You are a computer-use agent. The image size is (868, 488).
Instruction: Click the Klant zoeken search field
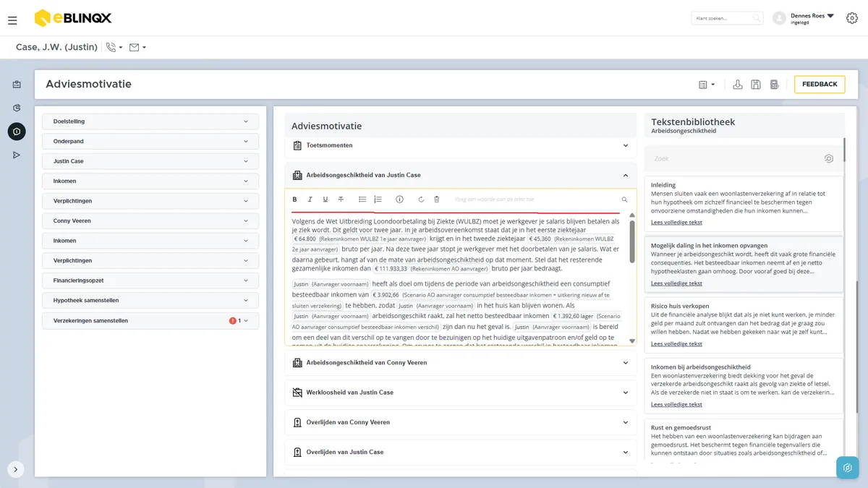(x=727, y=18)
